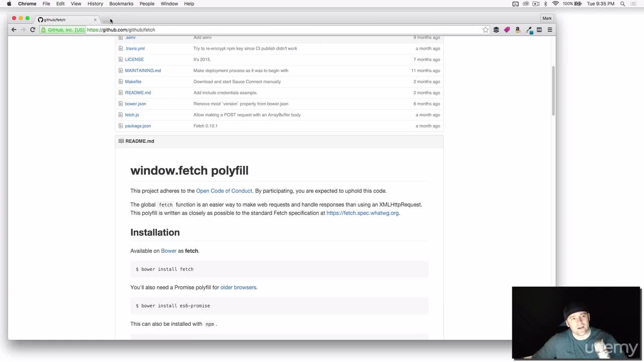Image resolution: width=644 pixels, height=362 pixels.
Task: Open commit 'Download and start Sauce Connect manually'
Action: point(237,81)
